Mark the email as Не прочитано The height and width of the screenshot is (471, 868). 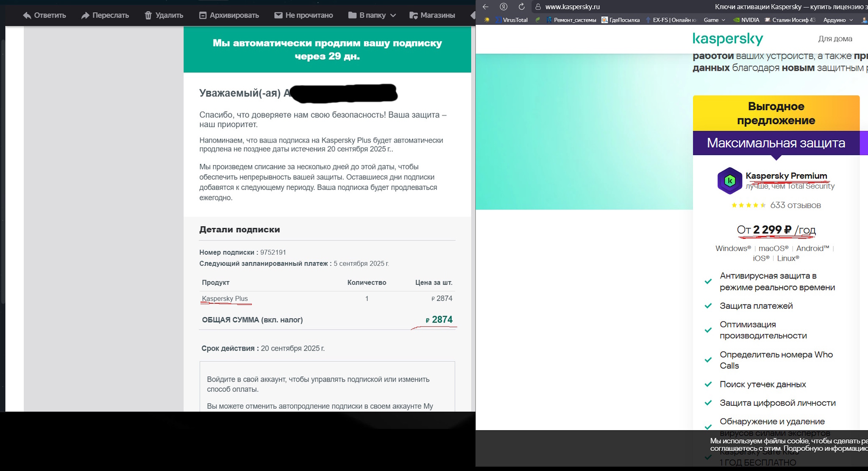[x=303, y=15]
